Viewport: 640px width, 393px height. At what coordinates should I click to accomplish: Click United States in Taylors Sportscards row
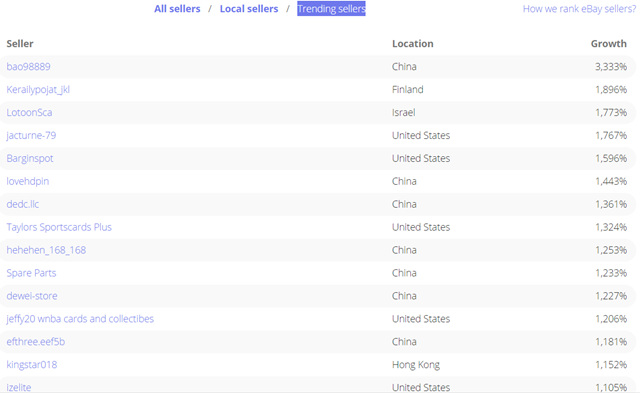[x=421, y=227]
